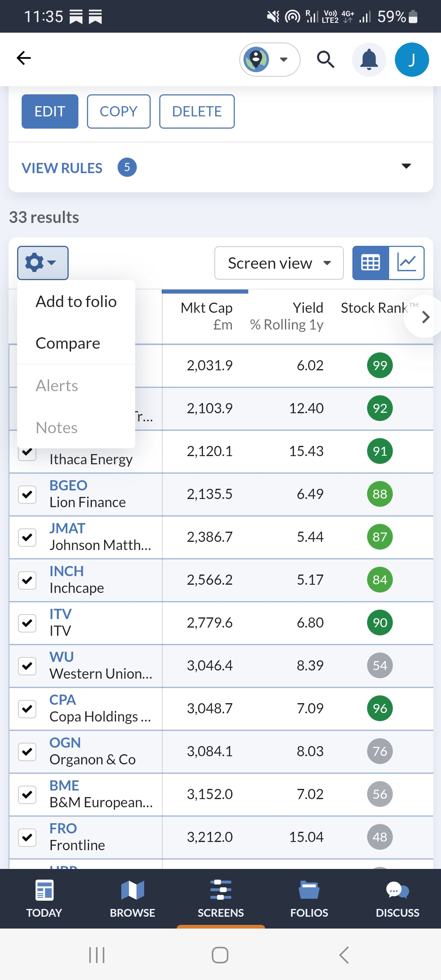Uncheck the WU Western Union checkbox
This screenshot has height=980, width=441.
tap(27, 666)
